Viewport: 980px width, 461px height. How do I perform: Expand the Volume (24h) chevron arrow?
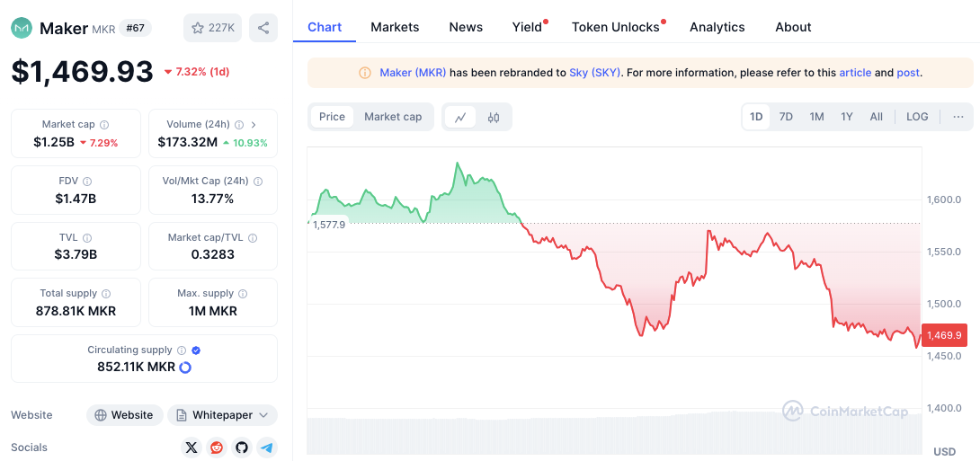254,125
